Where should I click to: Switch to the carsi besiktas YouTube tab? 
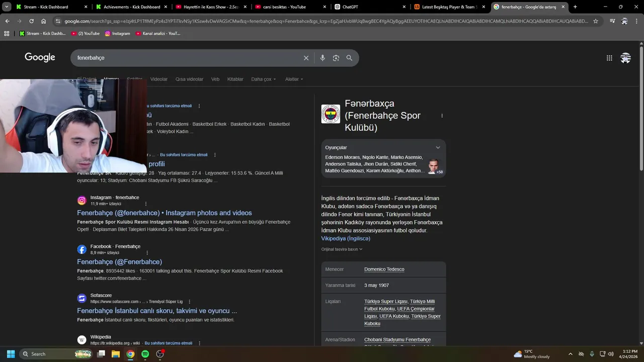coord(291,7)
